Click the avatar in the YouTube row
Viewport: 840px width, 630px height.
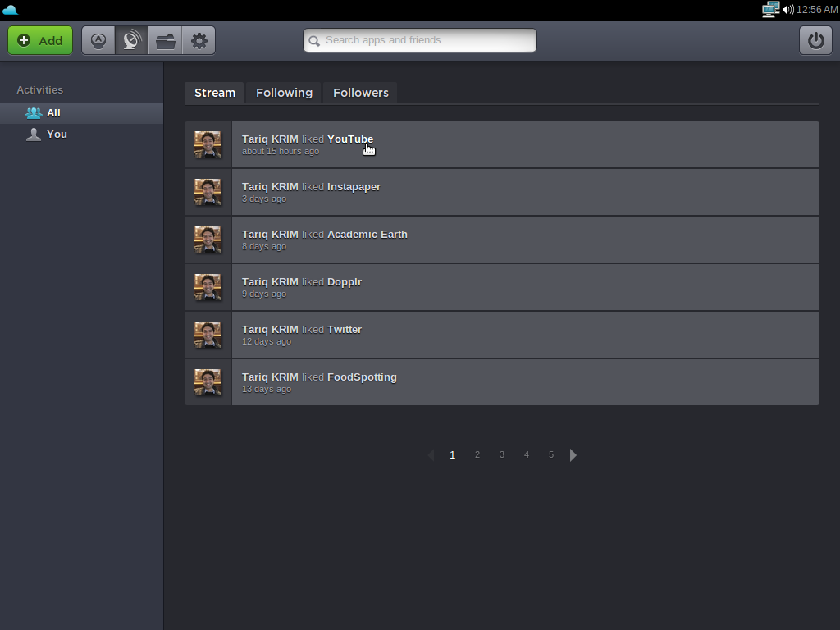click(208, 144)
